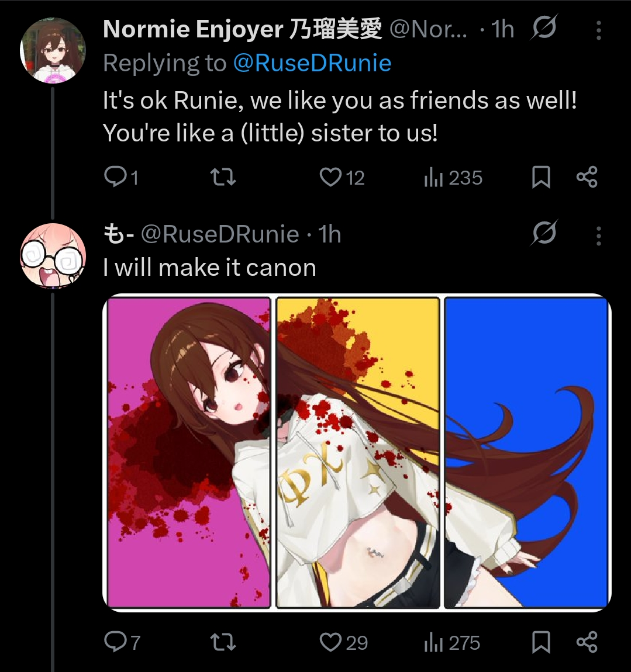Retweet the 'I will make it canon' post
631x672 pixels.
223,642
